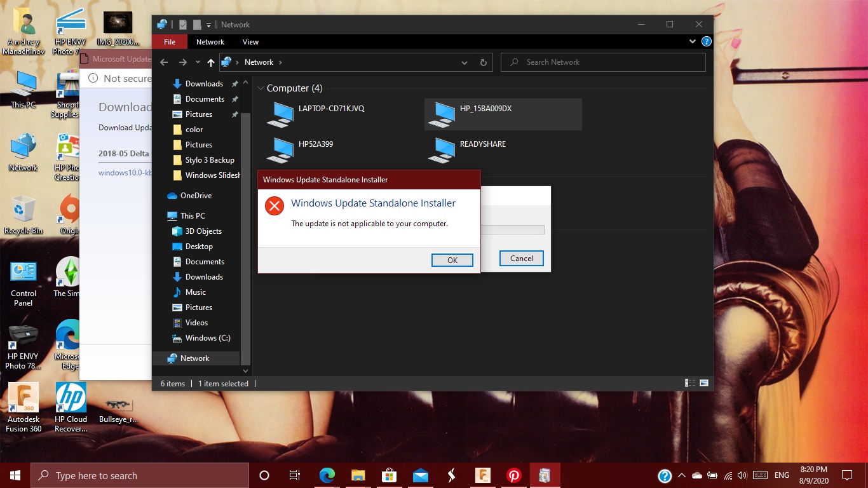Open Cortana circle on taskbar
Image resolution: width=868 pixels, height=488 pixels.
(264, 475)
